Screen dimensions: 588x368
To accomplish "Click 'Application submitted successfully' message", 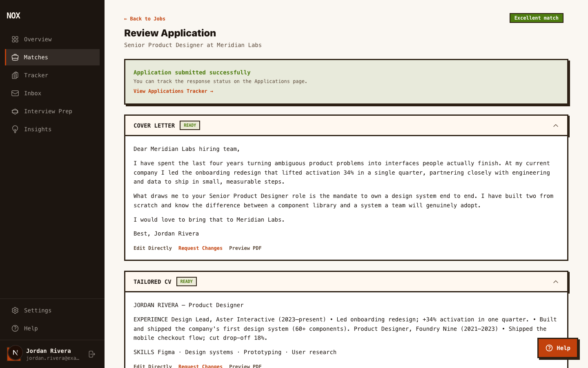I will pyautogui.click(x=192, y=72).
